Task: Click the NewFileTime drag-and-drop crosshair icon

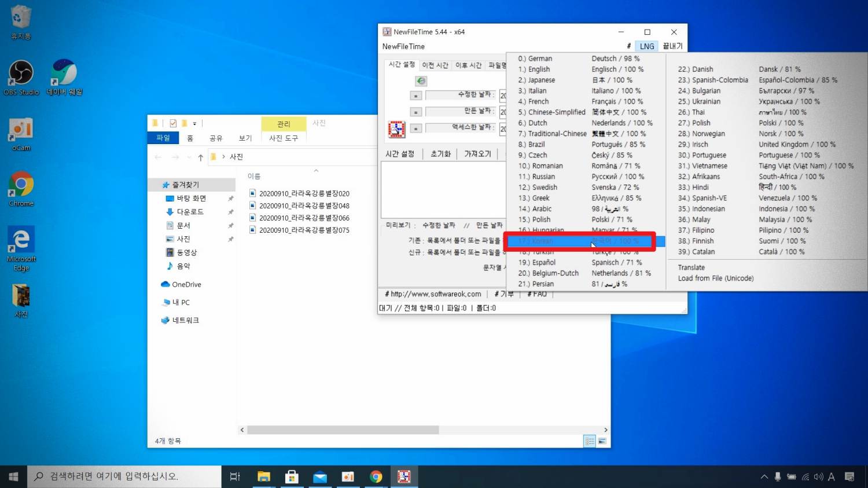Action: point(396,129)
